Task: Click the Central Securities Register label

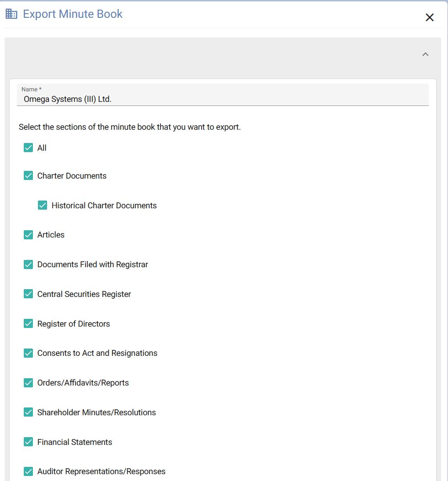Action: pos(84,294)
